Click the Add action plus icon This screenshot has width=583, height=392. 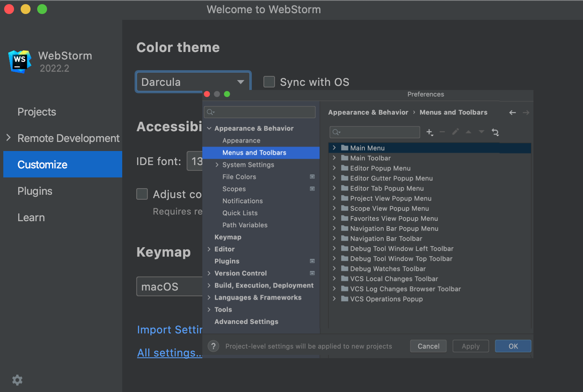click(x=430, y=132)
